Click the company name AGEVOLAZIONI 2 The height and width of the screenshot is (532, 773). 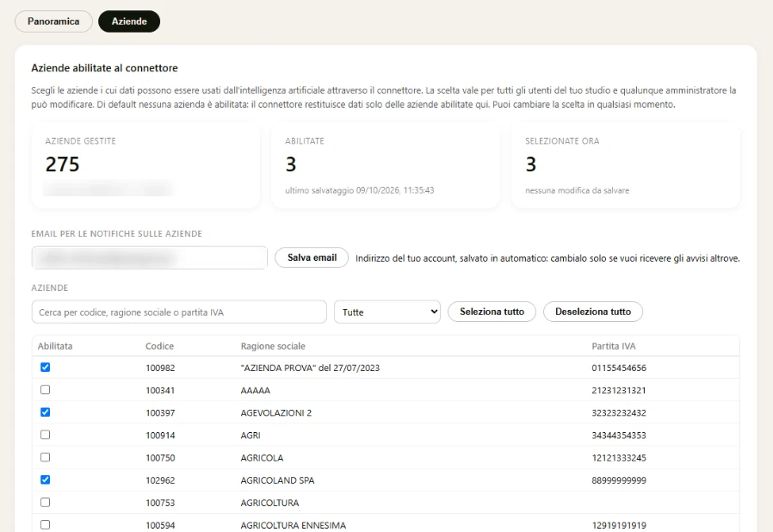(276, 412)
